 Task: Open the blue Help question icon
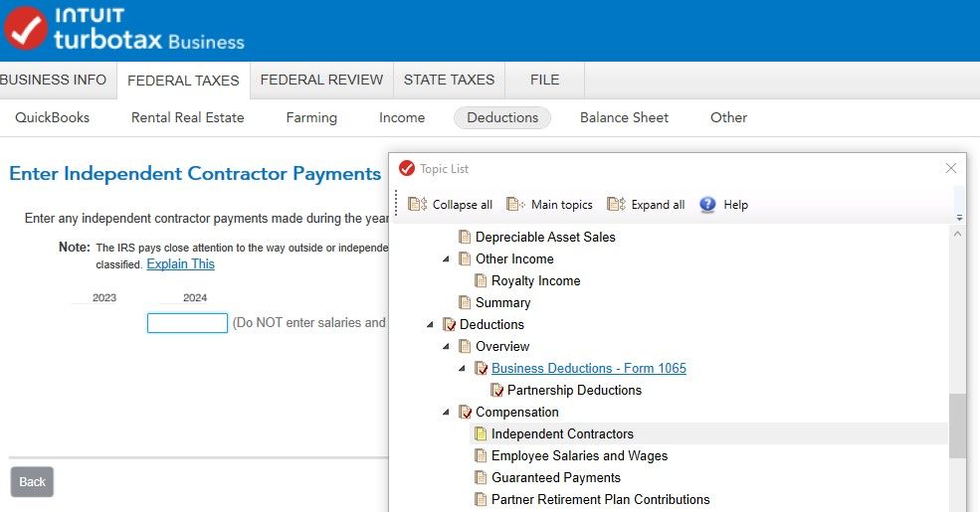(x=707, y=204)
